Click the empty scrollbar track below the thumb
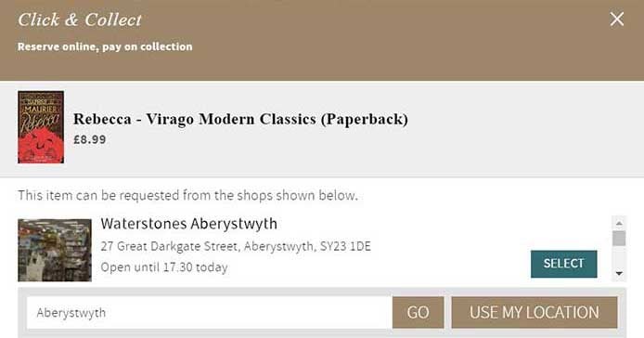The image size is (644, 338). click(x=619, y=256)
